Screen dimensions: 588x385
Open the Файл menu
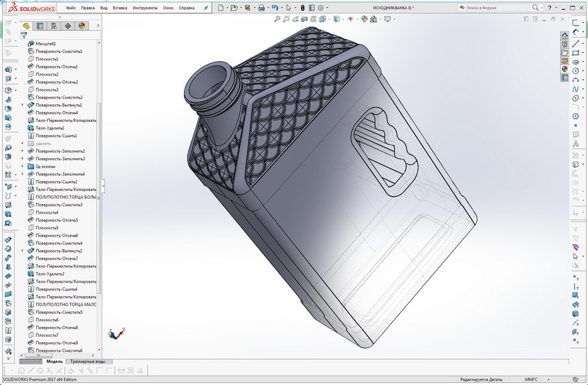click(71, 7)
